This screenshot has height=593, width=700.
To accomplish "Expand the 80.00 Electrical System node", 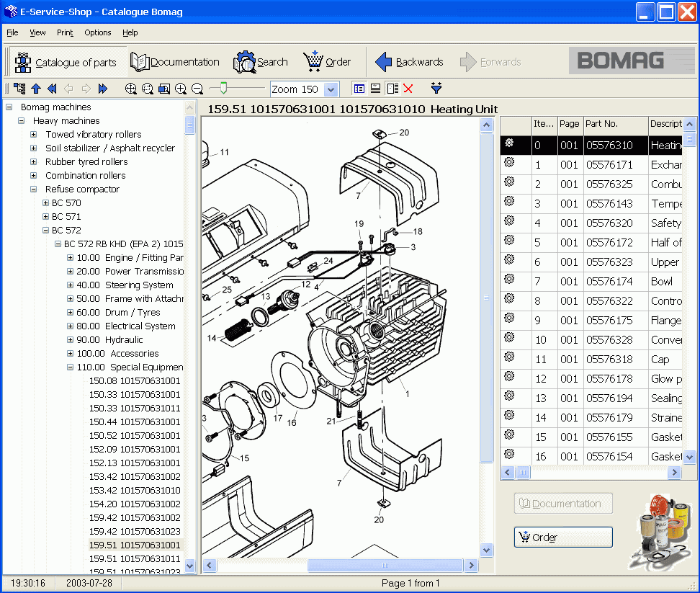I will pyautogui.click(x=70, y=326).
